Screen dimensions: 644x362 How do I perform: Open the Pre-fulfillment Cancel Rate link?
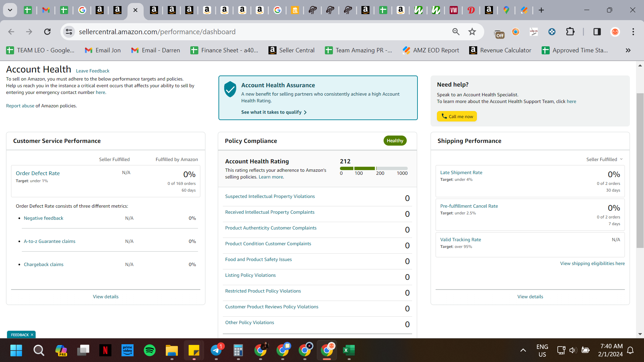[469, 206]
